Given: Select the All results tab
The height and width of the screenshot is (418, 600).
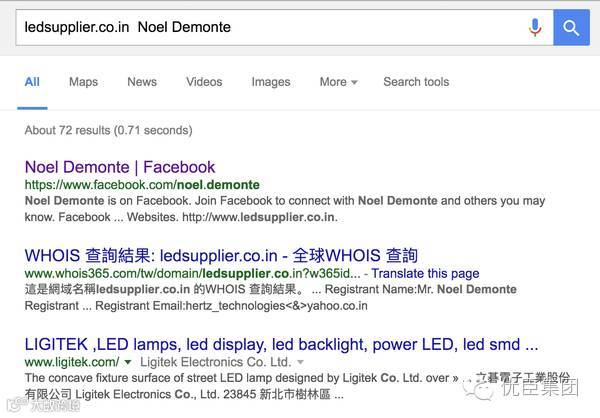Looking at the screenshot, I should pyautogui.click(x=33, y=82).
